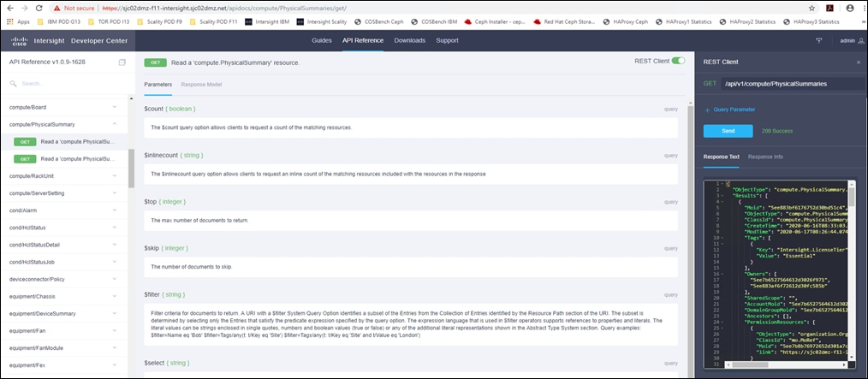Open the Guides top menu
The height and width of the screenshot is (379, 868).
coord(322,40)
